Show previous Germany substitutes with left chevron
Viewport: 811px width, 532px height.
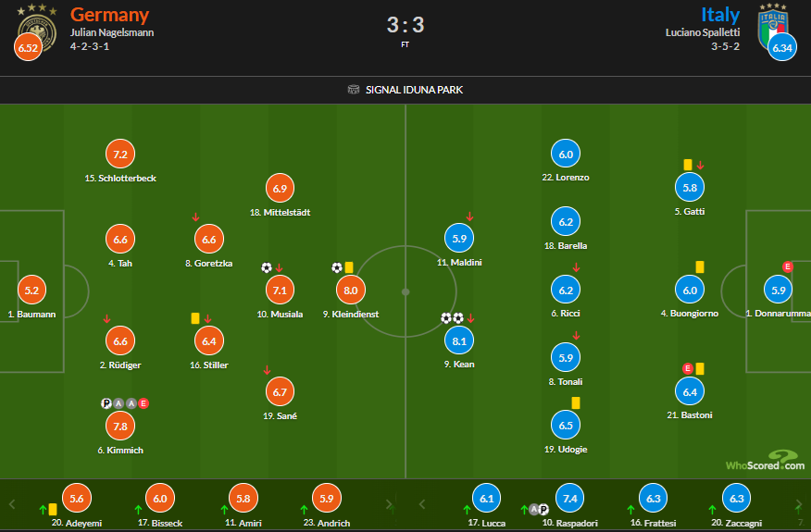[12, 504]
